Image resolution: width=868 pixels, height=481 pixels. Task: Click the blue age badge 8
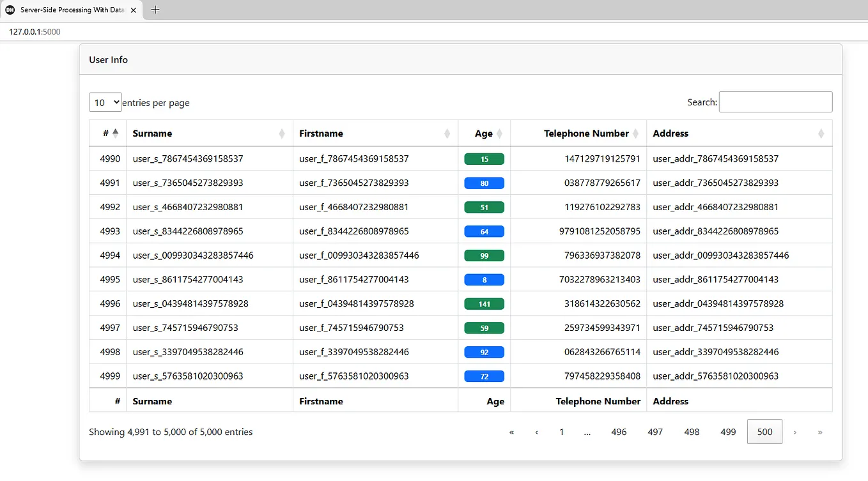484,280
